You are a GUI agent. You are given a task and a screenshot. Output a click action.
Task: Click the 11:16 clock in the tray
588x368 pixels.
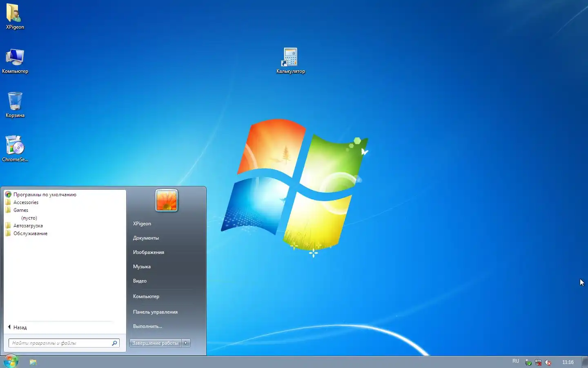[568, 362]
